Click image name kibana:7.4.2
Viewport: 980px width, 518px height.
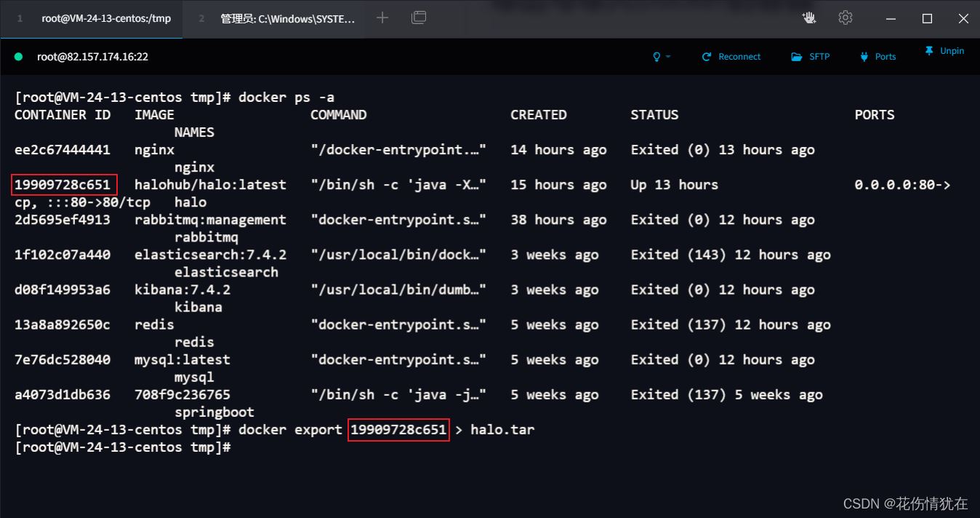182,290
